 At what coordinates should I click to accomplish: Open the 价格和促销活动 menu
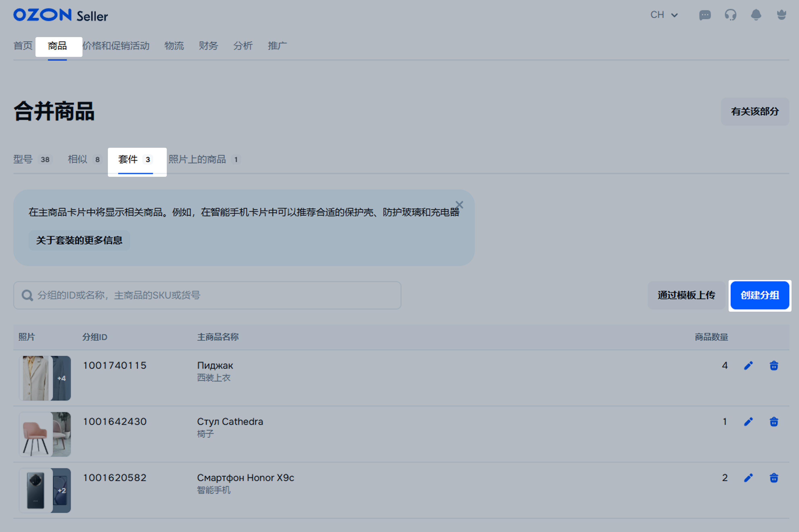pyautogui.click(x=116, y=46)
